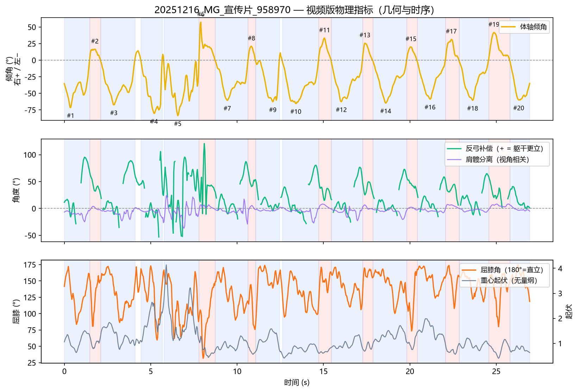Image resolution: width=578 pixels, height=392 pixels.
Task: Select the 体轴倾角 legend label
Action: click(x=533, y=27)
